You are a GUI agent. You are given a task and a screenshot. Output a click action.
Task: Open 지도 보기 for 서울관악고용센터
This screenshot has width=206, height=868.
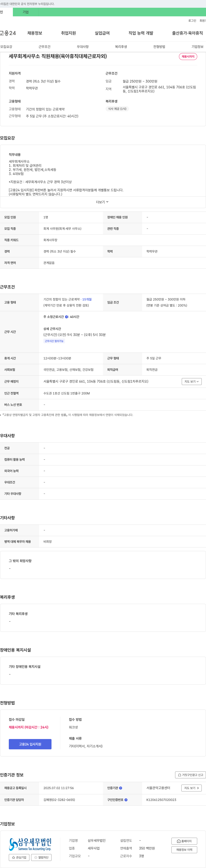pos(192,788)
